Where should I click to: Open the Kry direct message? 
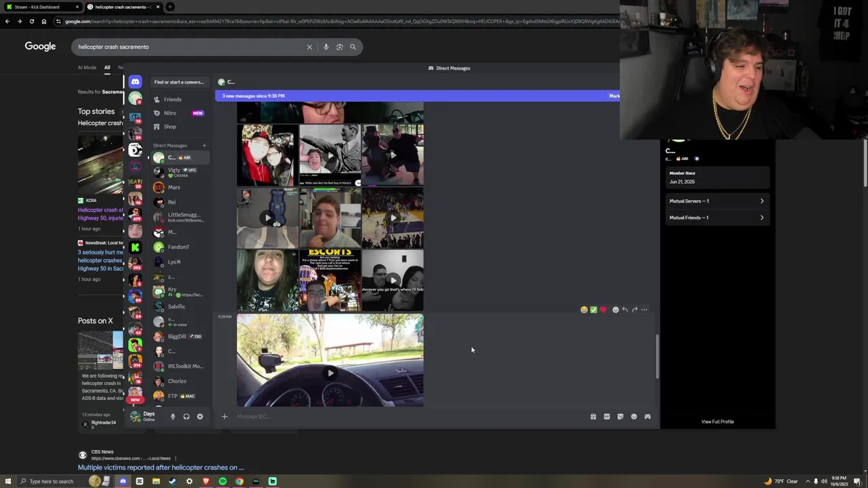click(180, 291)
